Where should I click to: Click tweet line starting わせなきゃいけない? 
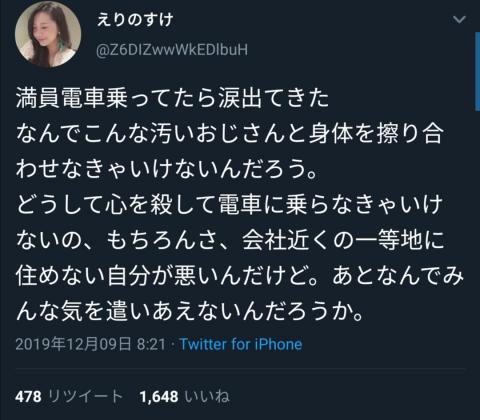coord(166,170)
